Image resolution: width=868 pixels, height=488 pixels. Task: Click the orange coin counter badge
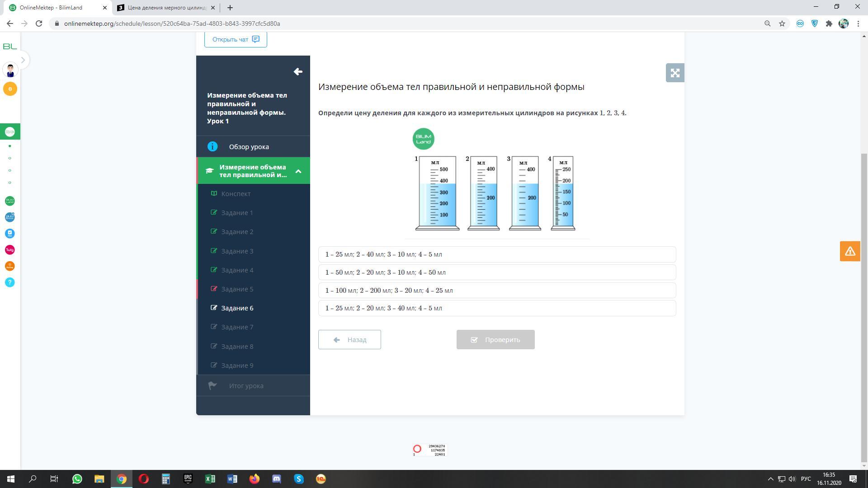(10, 89)
